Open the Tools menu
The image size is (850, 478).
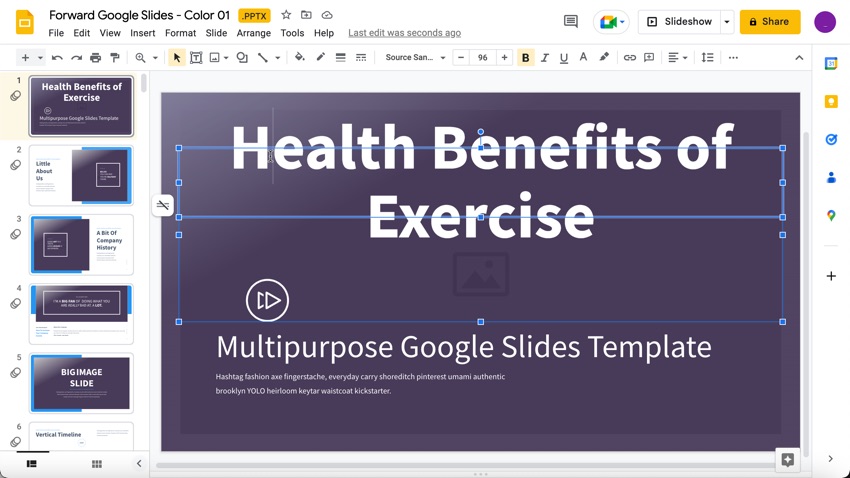292,33
